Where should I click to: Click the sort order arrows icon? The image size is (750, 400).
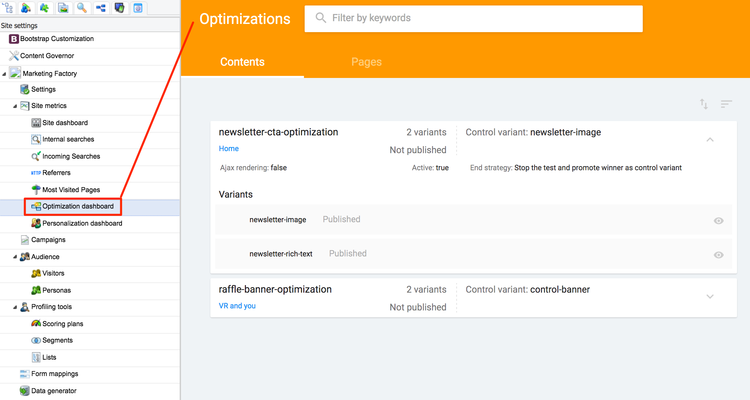[704, 104]
